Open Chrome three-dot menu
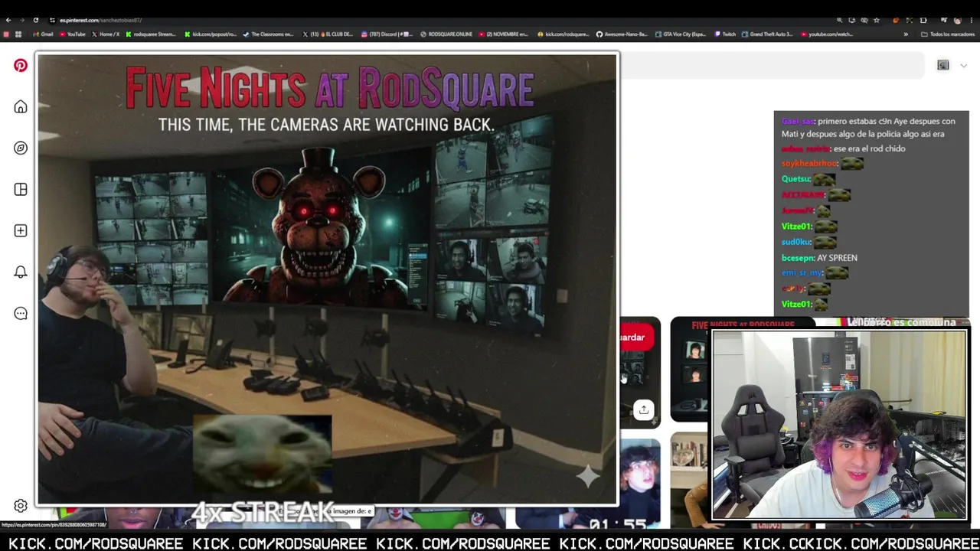The image size is (980, 551). pyautogui.click(x=972, y=20)
